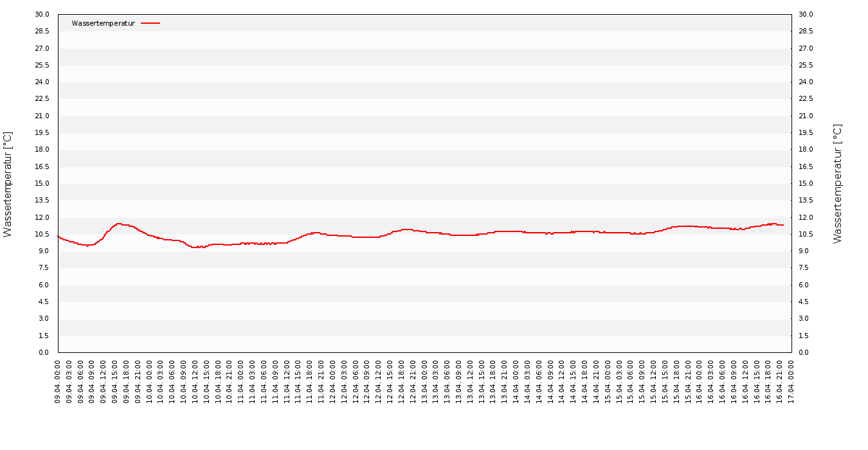The height and width of the screenshot is (450, 868).
Task: Click the 16.04. 21:00 time label
Action: (x=779, y=381)
